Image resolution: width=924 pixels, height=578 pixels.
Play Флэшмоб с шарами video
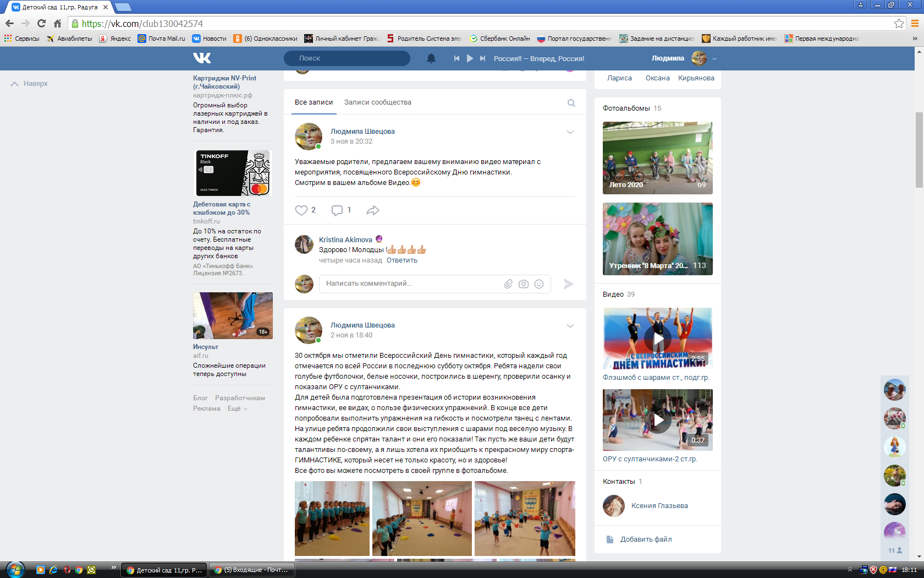pyautogui.click(x=658, y=339)
